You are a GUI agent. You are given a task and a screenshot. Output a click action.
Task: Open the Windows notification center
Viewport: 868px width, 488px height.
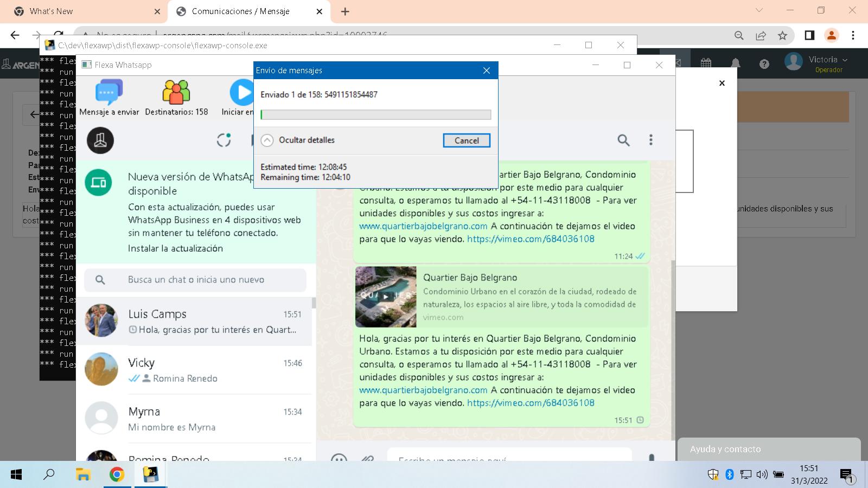point(847,476)
